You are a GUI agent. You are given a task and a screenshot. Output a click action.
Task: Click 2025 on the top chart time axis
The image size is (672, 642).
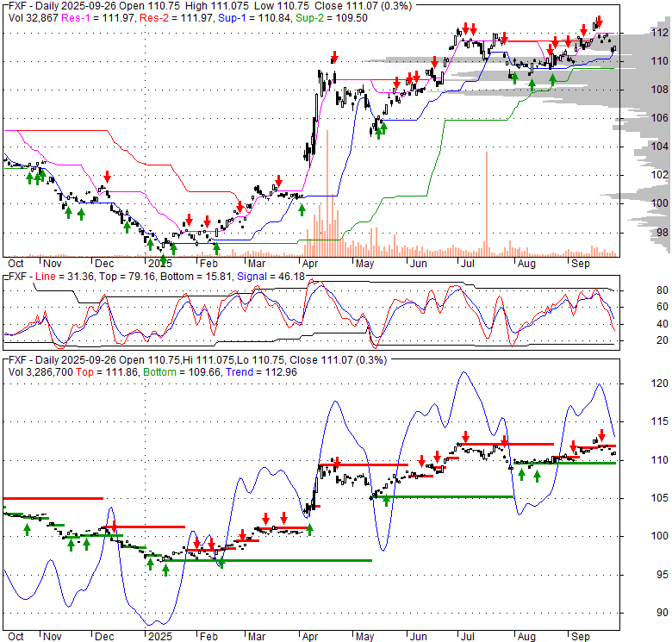tap(160, 264)
